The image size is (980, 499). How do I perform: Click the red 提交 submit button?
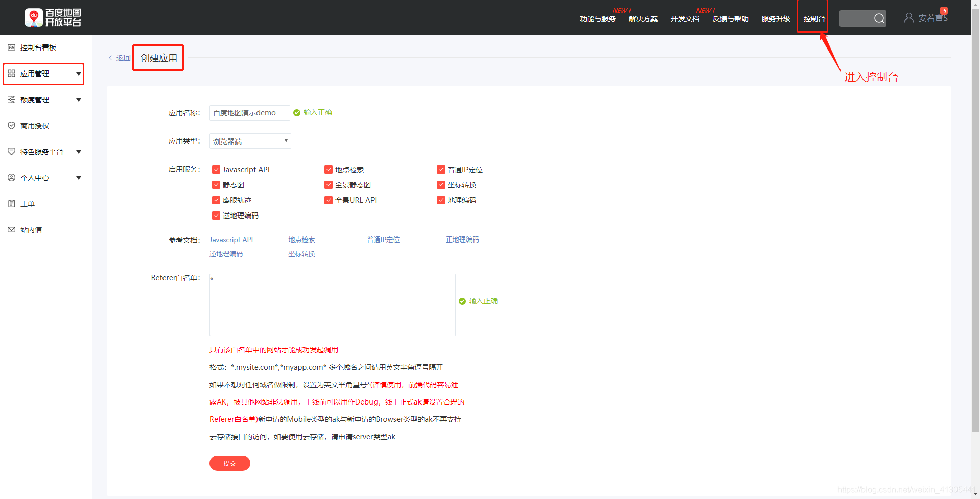(x=230, y=463)
